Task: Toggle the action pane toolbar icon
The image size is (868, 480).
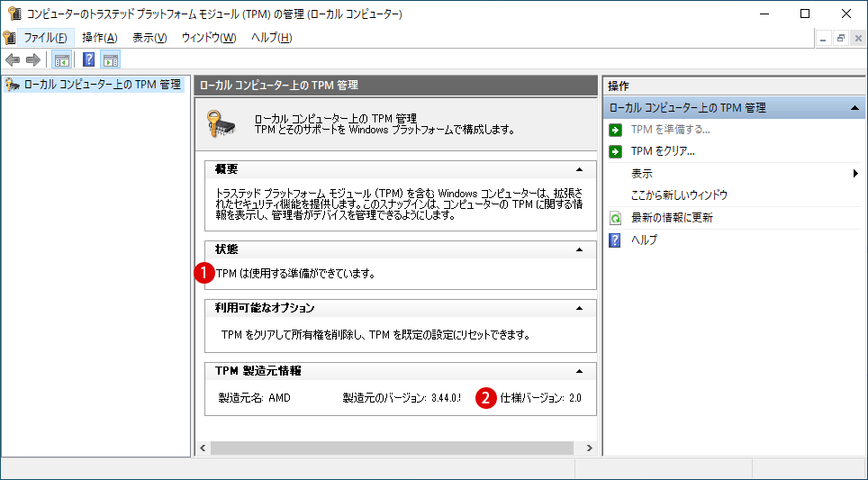Action: [111, 59]
